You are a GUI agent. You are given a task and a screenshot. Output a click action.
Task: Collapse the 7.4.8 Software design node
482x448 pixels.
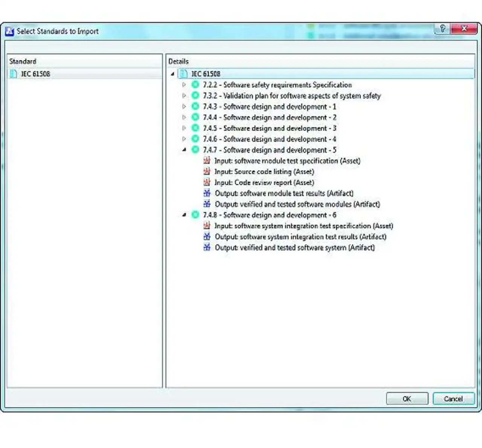[x=184, y=215]
